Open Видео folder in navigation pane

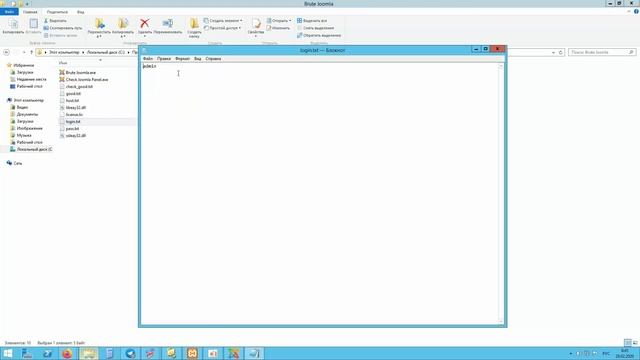coord(19,107)
